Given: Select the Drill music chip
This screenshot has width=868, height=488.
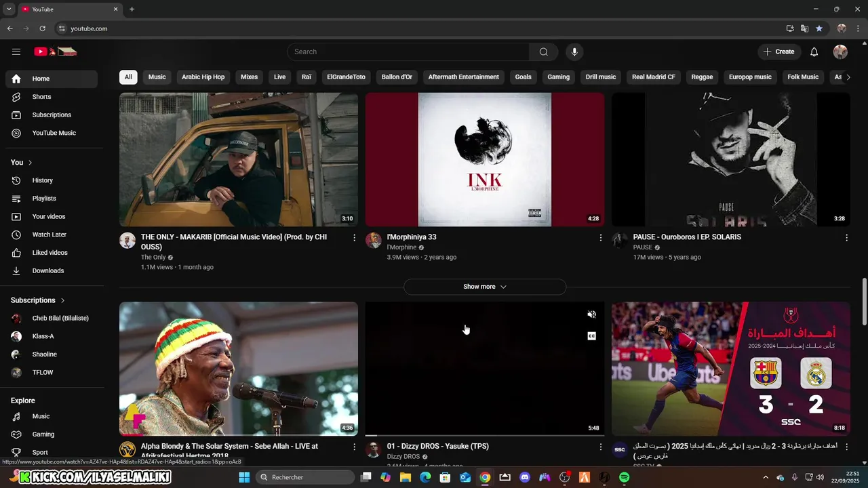Looking at the screenshot, I should pyautogui.click(x=601, y=77).
